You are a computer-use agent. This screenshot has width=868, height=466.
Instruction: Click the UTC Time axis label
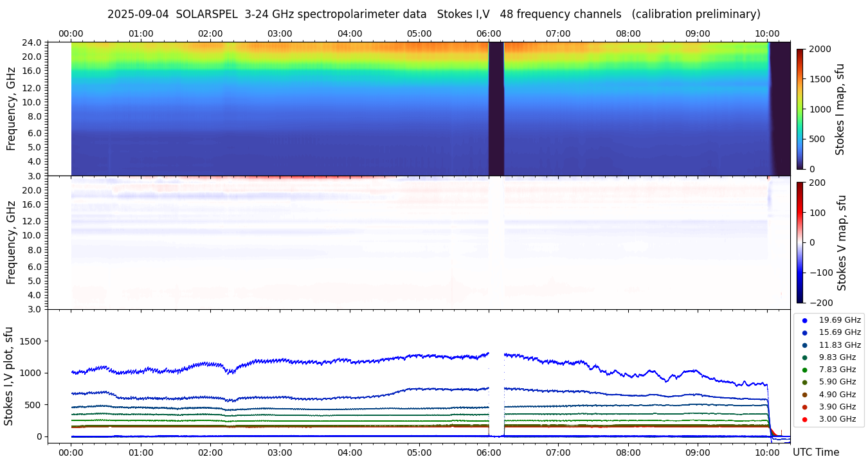(815, 453)
